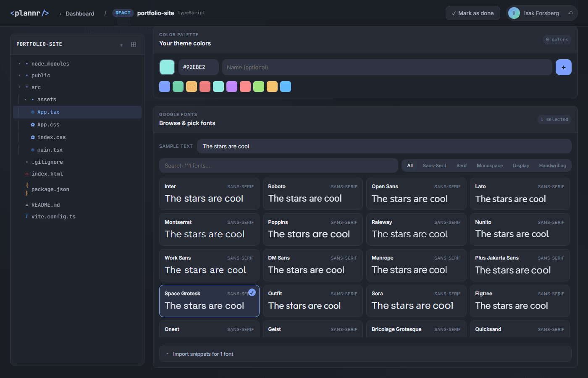Click the curly braces icon beside package.json
Viewport: 588px width, 378px height.
click(x=27, y=189)
